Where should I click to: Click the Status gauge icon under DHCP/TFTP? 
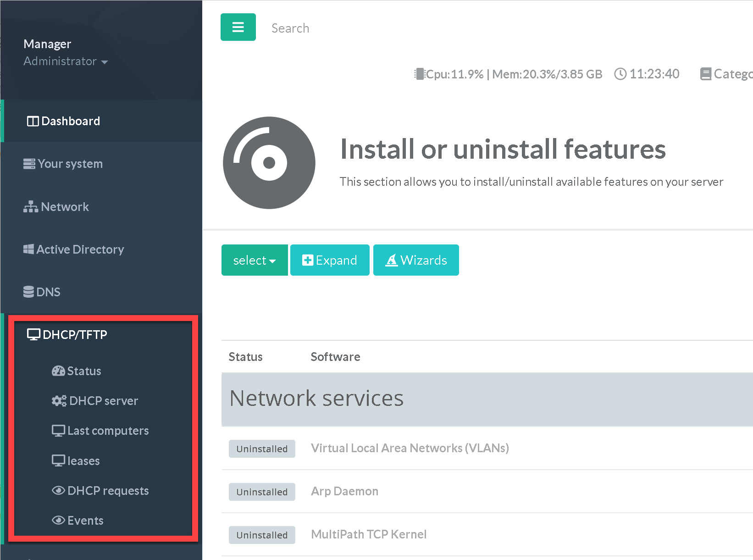point(58,371)
